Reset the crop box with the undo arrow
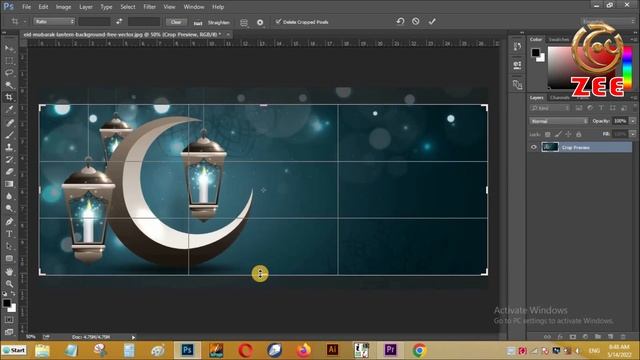This screenshot has width=640, height=360. [400, 22]
